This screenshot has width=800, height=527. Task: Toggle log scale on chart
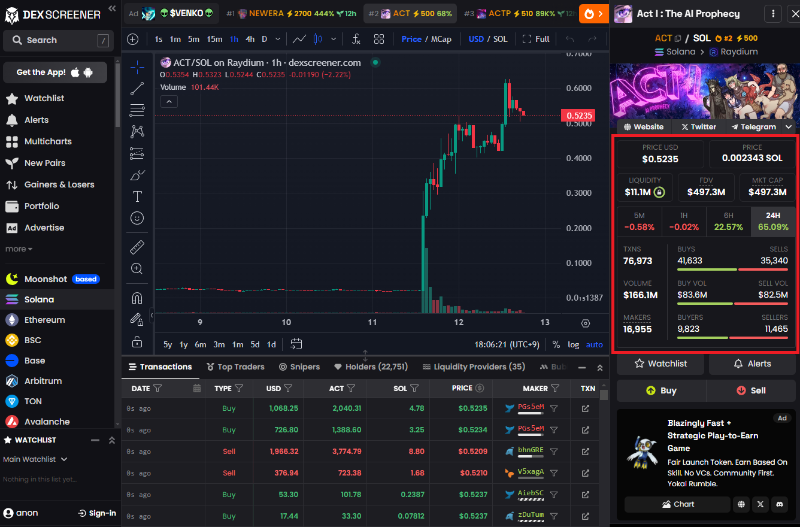(x=573, y=345)
